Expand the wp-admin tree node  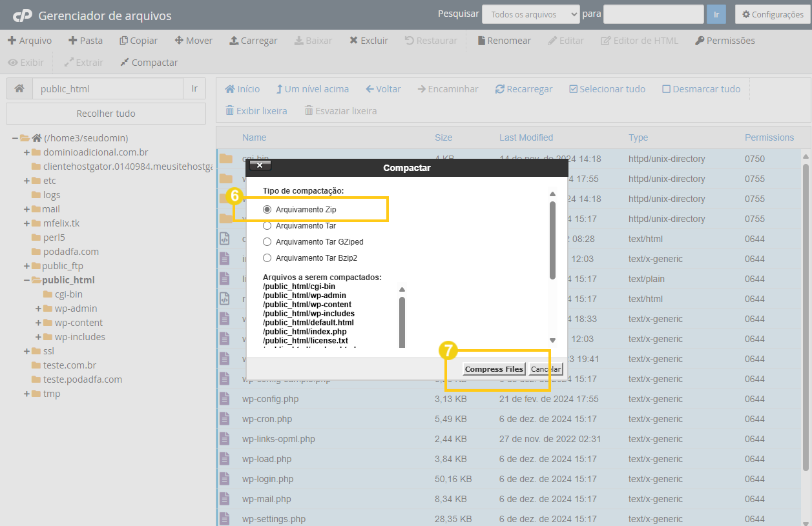[x=39, y=309]
